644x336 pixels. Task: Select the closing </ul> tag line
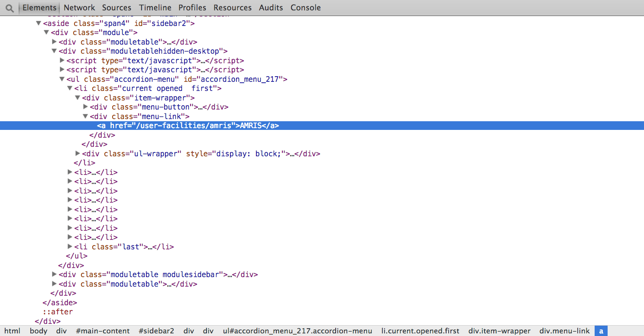point(77,256)
